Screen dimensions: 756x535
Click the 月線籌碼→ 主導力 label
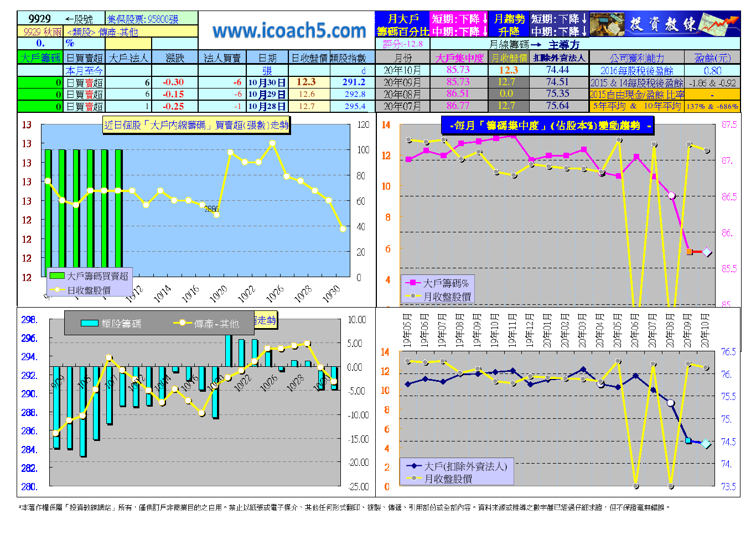click(x=534, y=44)
